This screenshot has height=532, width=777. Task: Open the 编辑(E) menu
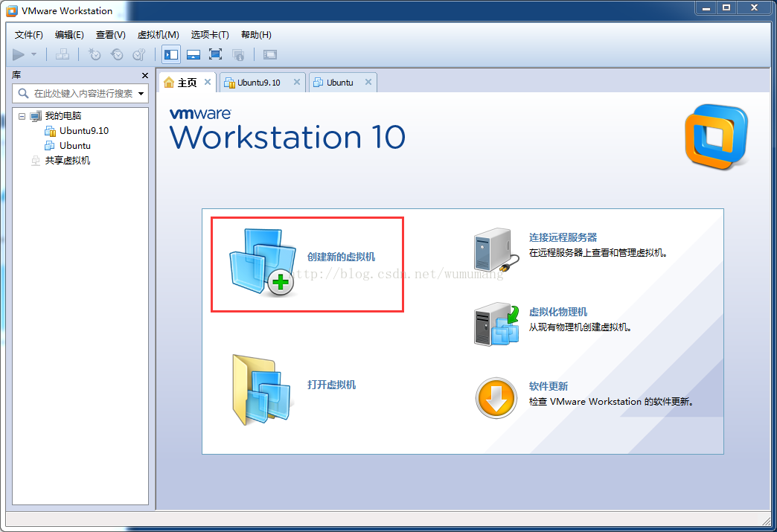pos(69,35)
